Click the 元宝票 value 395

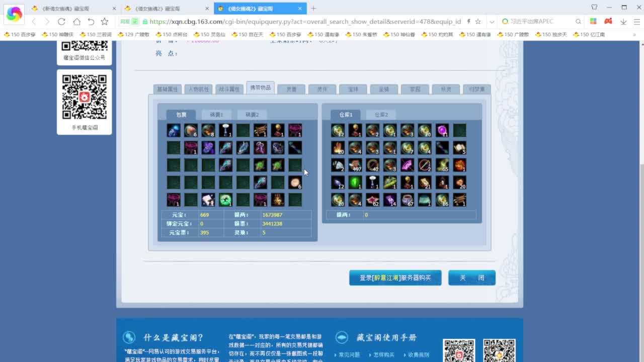pyautogui.click(x=204, y=233)
